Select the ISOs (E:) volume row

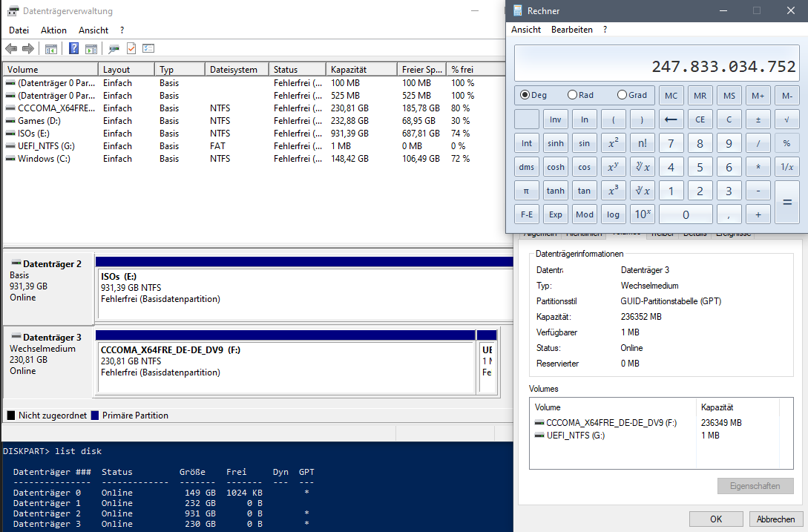pyautogui.click(x=252, y=134)
